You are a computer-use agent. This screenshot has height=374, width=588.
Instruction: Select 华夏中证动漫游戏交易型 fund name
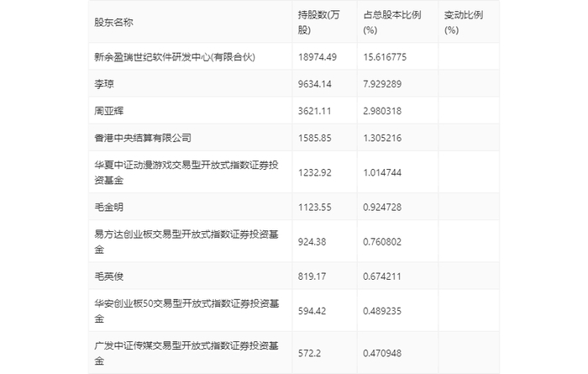186,172
